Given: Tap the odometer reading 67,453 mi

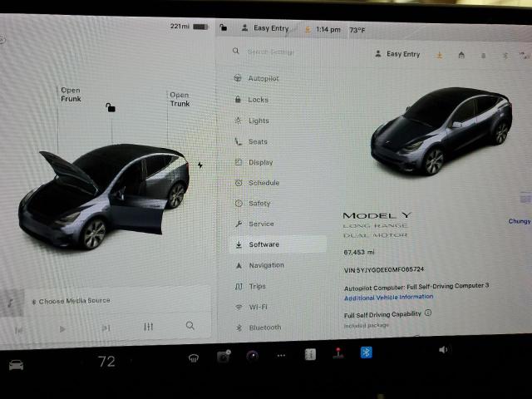Looking at the screenshot, I should [x=359, y=252].
